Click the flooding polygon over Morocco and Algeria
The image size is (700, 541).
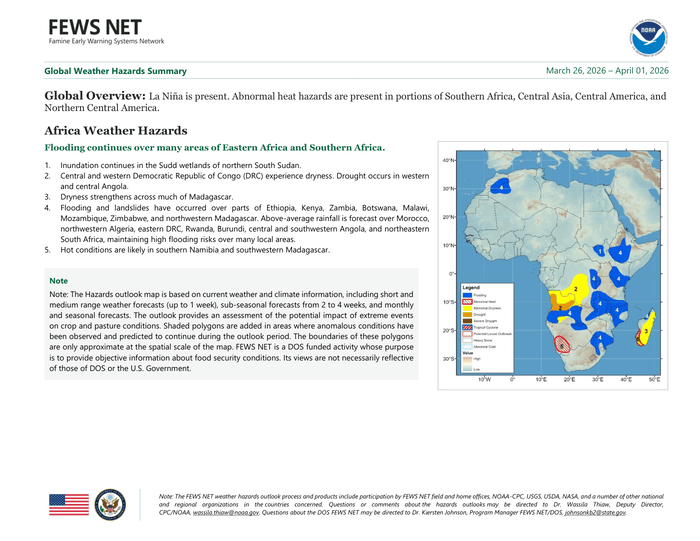498,186
